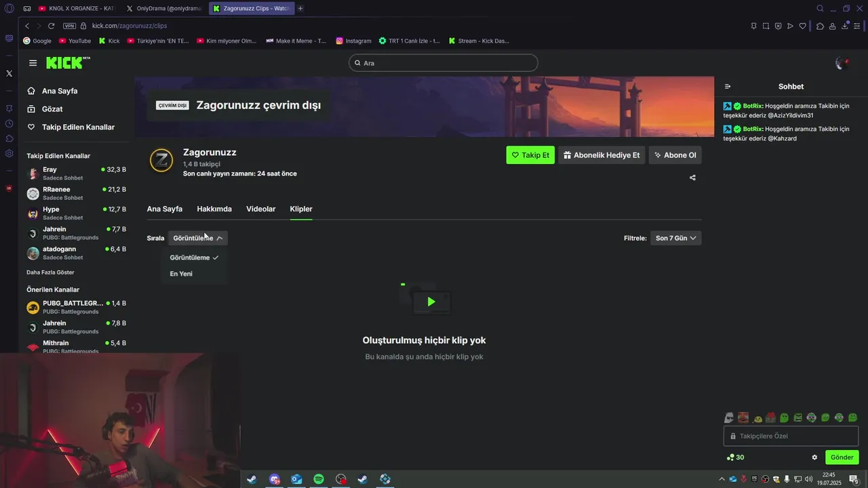Image resolution: width=868 pixels, height=488 pixels.
Task: Choose Görüntüleme sort option
Action: pos(195,258)
